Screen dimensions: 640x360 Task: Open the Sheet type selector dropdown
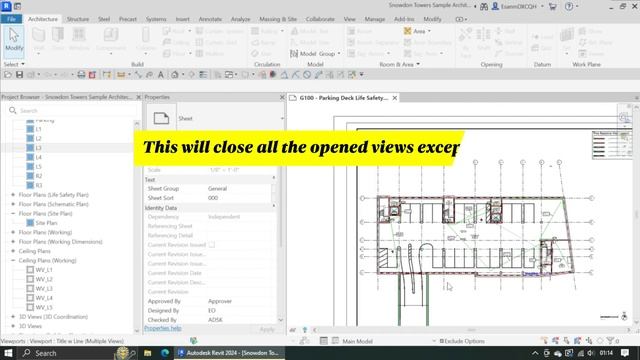pos(282,118)
